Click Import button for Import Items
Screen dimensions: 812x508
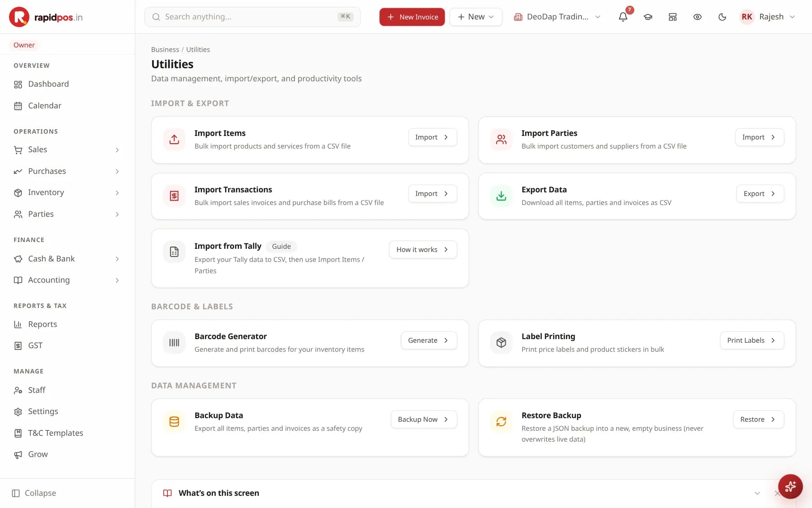click(433, 137)
